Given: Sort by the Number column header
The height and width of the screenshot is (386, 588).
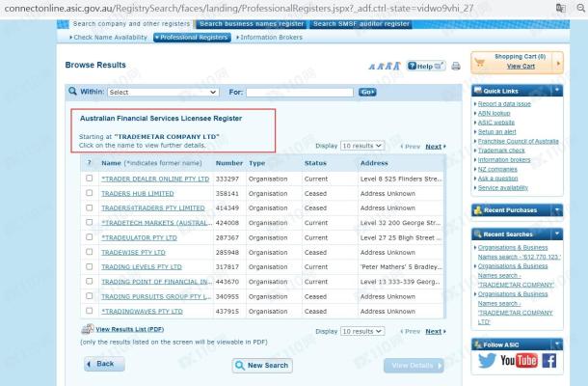Looking at the screenshot, I should 229,163.
